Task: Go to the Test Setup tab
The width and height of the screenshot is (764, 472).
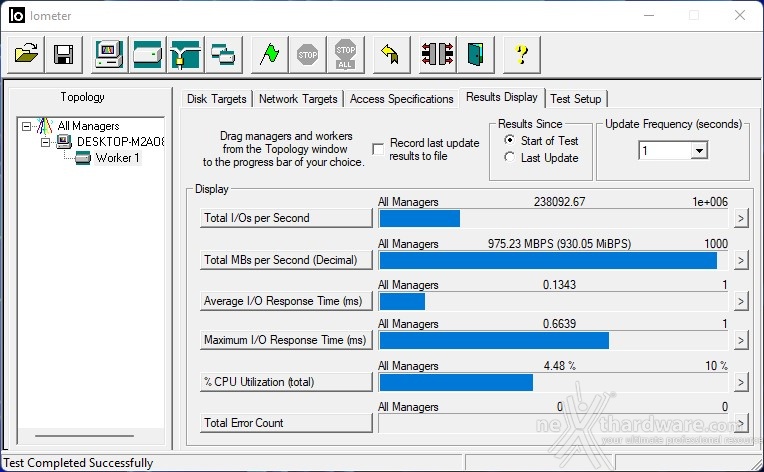Action: click(576, 99)
